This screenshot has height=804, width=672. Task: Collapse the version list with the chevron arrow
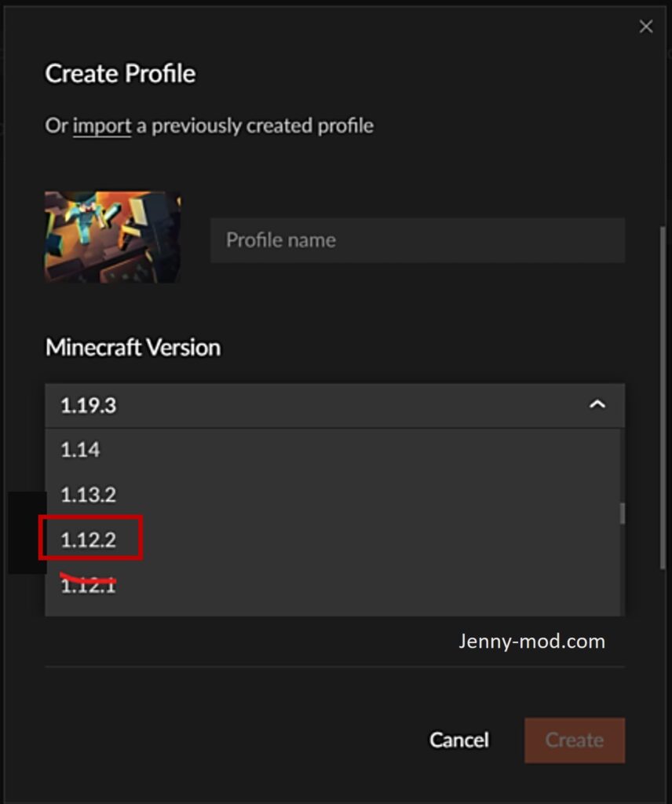click(597, 405)
